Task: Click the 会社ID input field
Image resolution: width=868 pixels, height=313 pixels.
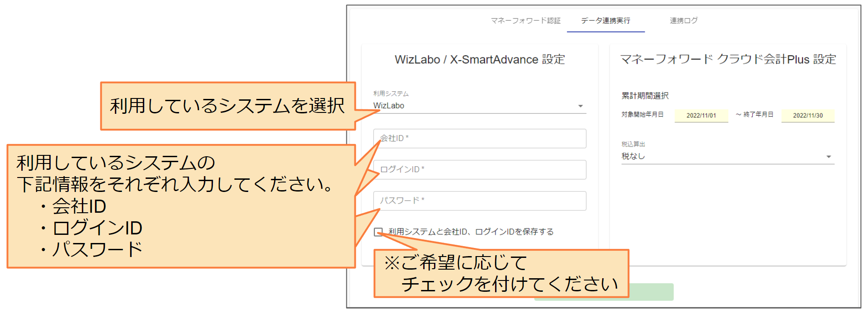Action: [x=480, y=138]
